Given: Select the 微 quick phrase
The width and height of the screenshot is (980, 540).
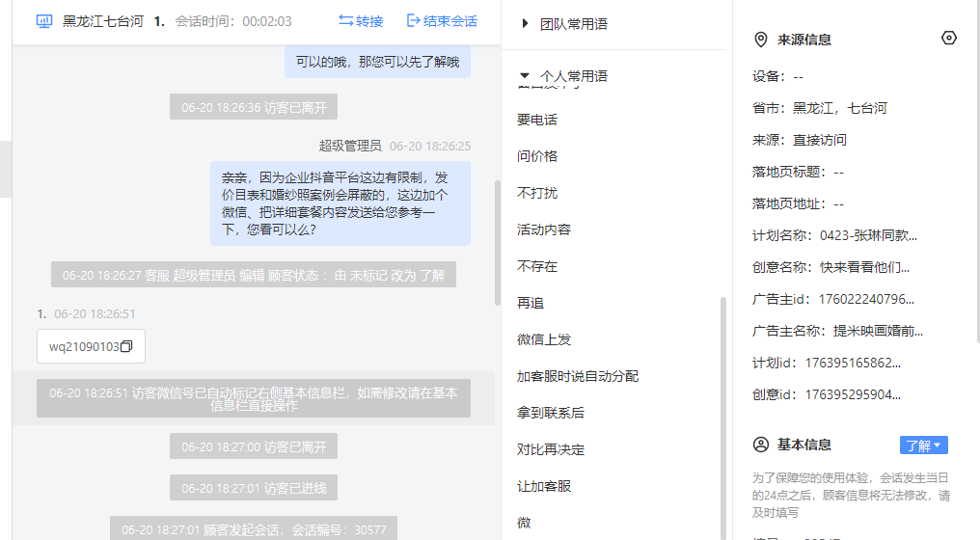Looking at the screenshot, I should 524,523.
